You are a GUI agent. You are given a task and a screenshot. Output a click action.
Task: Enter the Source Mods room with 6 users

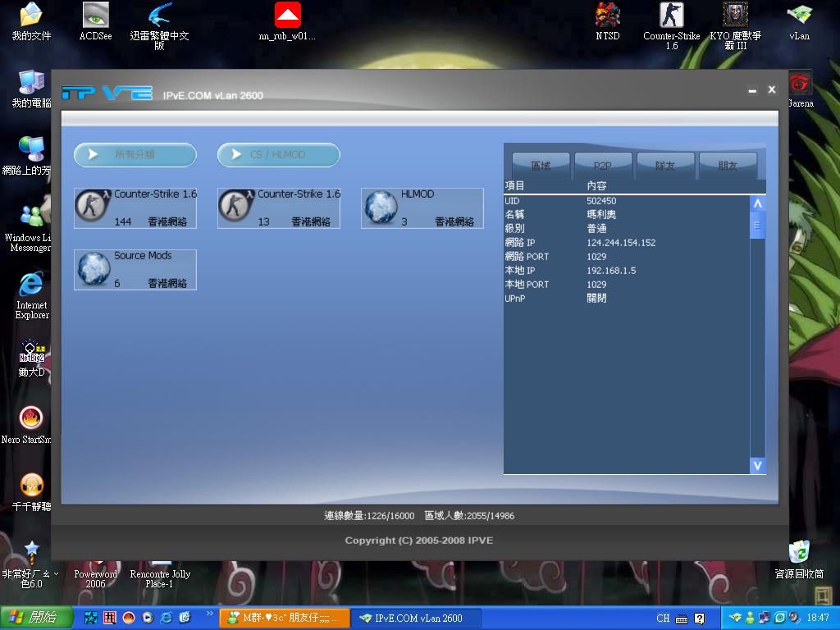[x=135, y=269]
